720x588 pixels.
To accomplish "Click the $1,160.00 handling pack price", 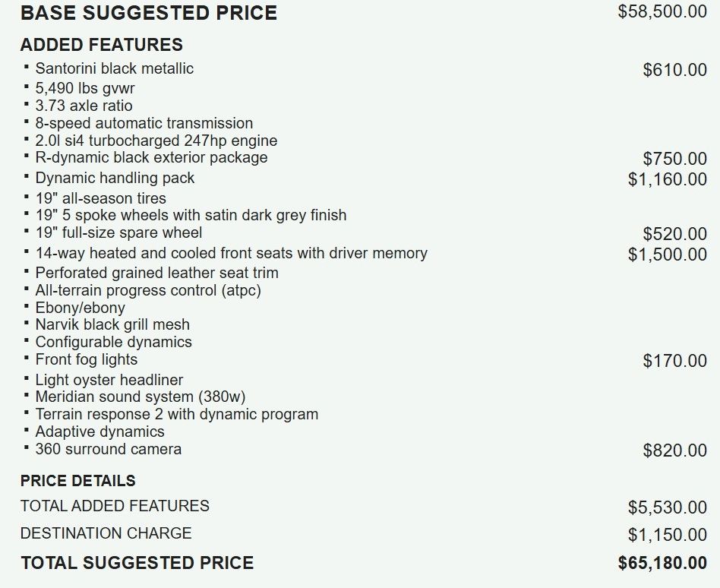I will point(667,179).
